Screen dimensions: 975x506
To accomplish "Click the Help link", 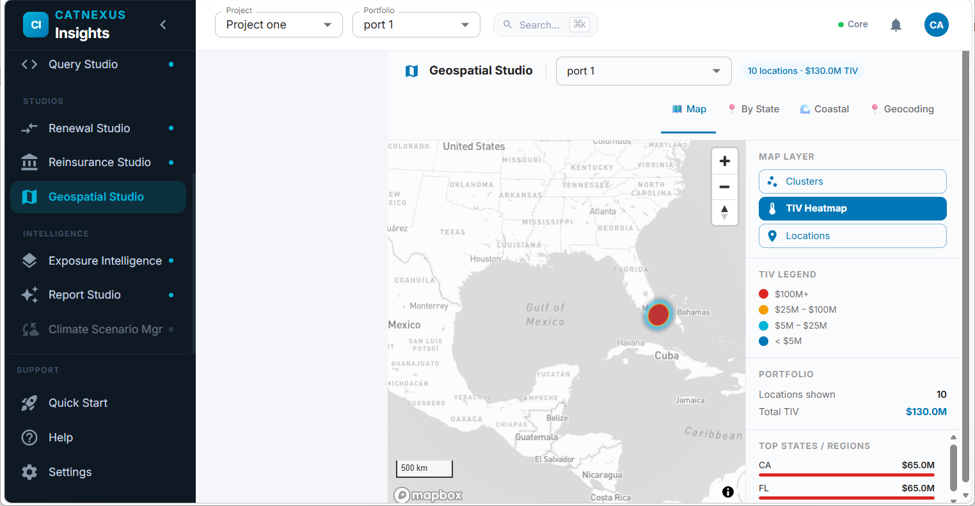I will 60,438.
